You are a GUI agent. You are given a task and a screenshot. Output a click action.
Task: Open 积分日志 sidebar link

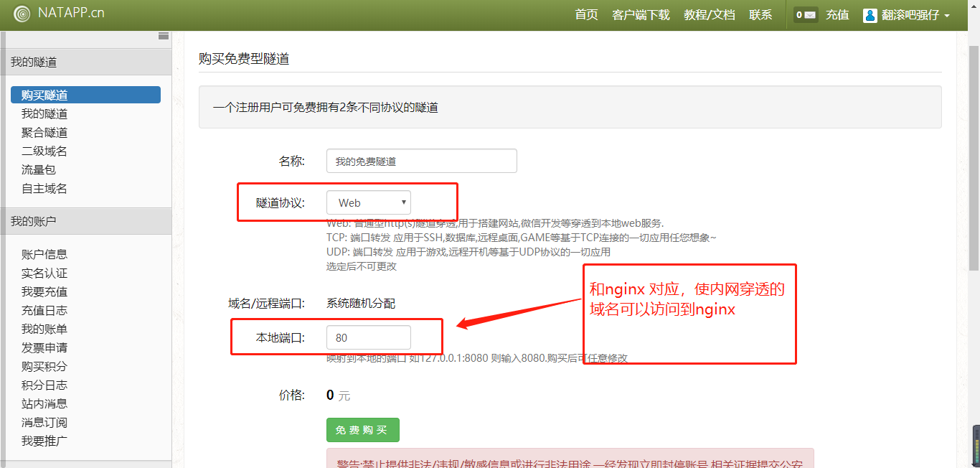pyautogui.click(x=44, y=385)
